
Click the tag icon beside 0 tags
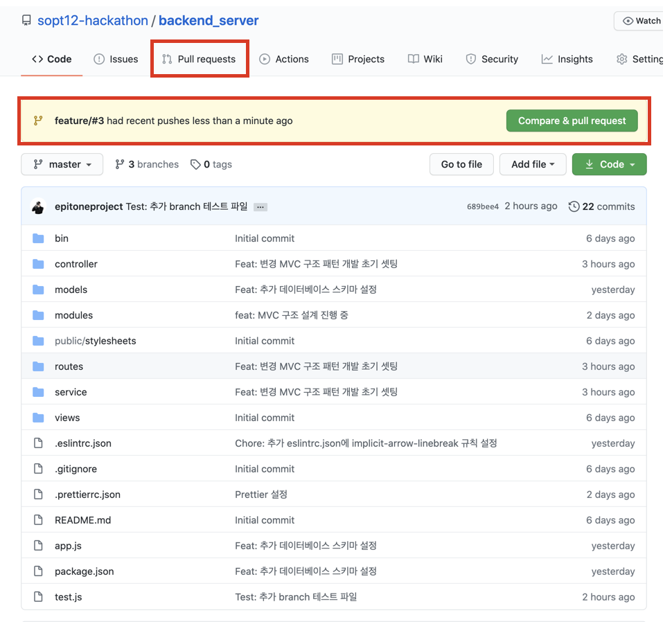pyautogui.click(x=195, y=164)
